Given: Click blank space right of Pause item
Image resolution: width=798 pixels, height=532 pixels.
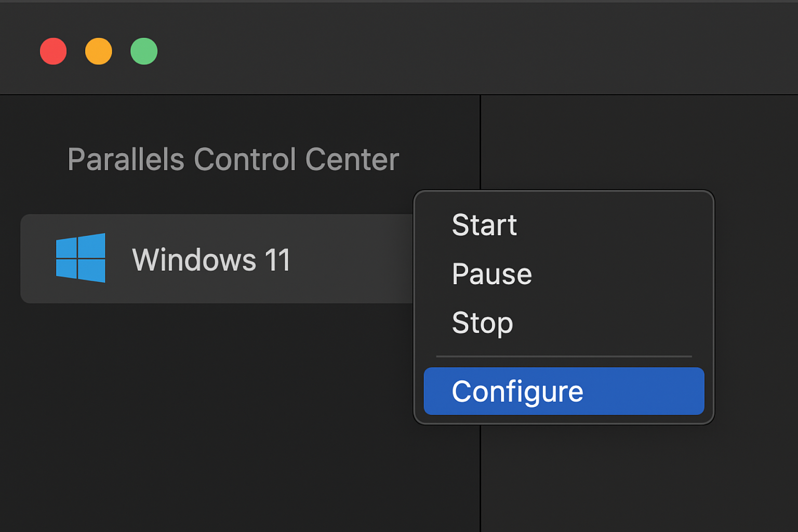Looking at the screenshot, I should [x=623, y=274].
